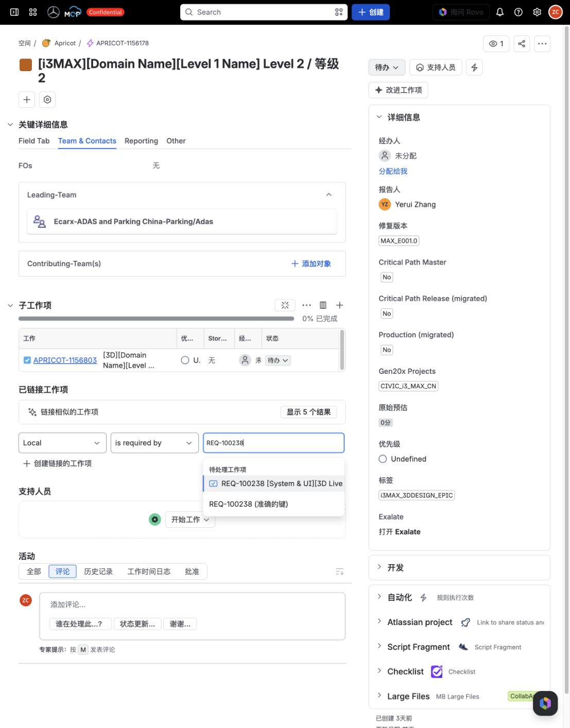Select the Undefined priority circle
Image resolution: width=570 pixels, height=728 pixels.
(383, 459)
